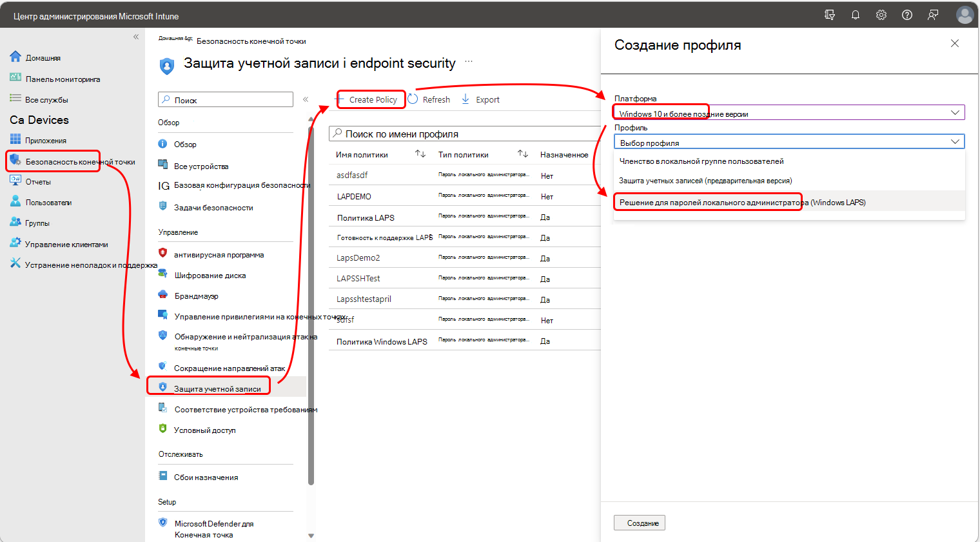Open the feedback icon in header
The image size is (980, 542).
pos(933,15)
